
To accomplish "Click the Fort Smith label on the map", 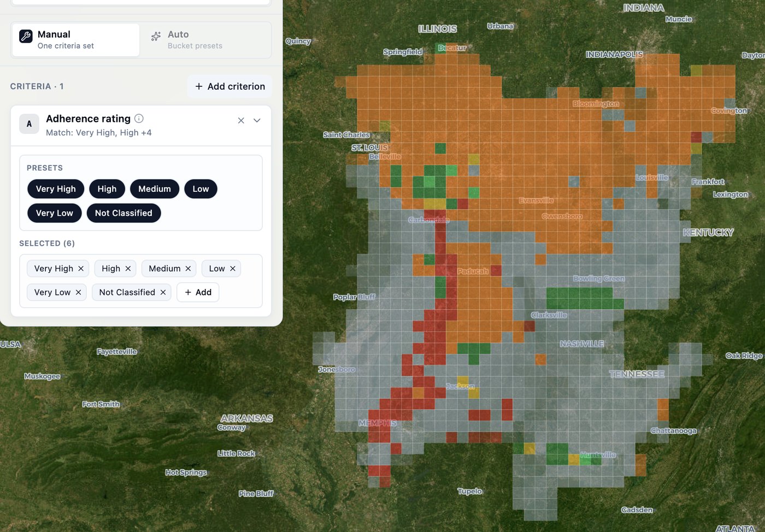I will pyautogui.click(x=101, y=404).
